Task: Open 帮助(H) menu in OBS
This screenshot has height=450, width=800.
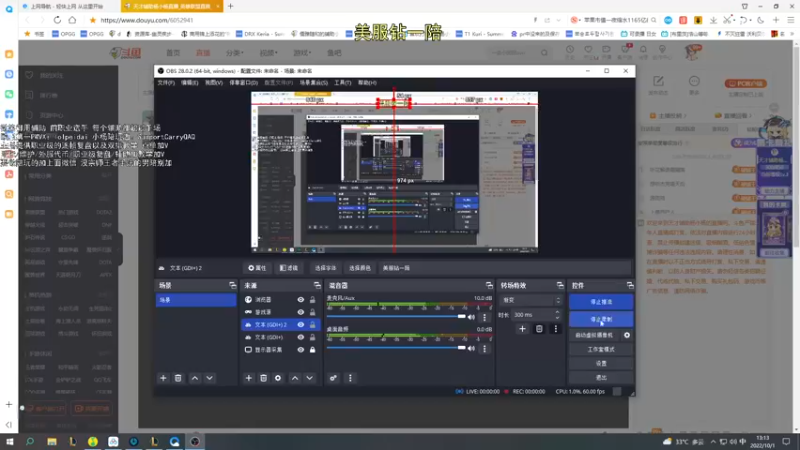Action: click(367, 83)
